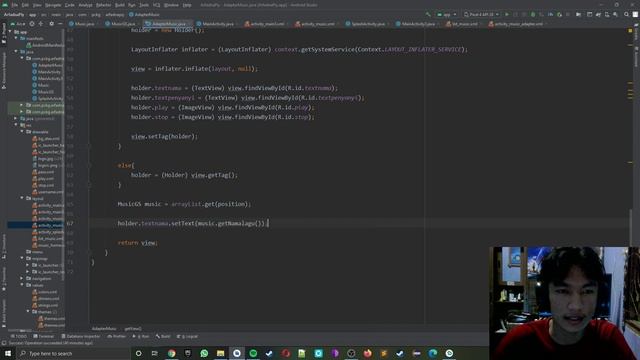Switch to the SplashActivity.java editor tab
Screen dimensions: 640x360
(365, 24)
